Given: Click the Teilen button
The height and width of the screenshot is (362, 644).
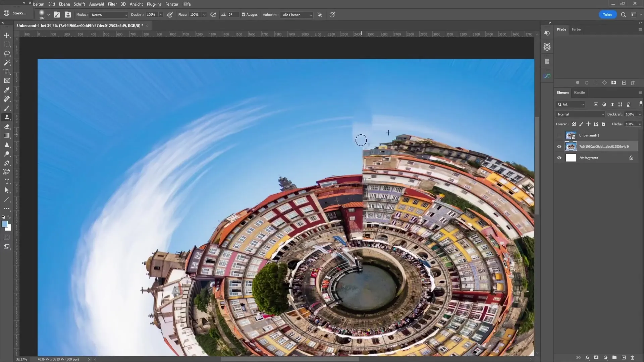Looking at the screenshot, I should pos(607,15).
